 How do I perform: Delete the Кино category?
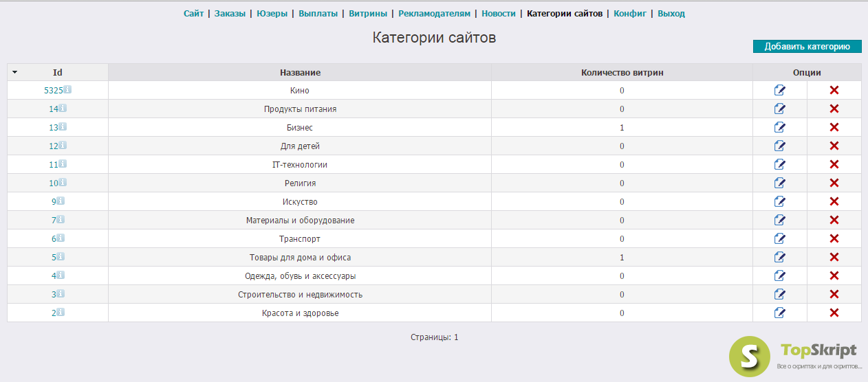click(834, 90)
